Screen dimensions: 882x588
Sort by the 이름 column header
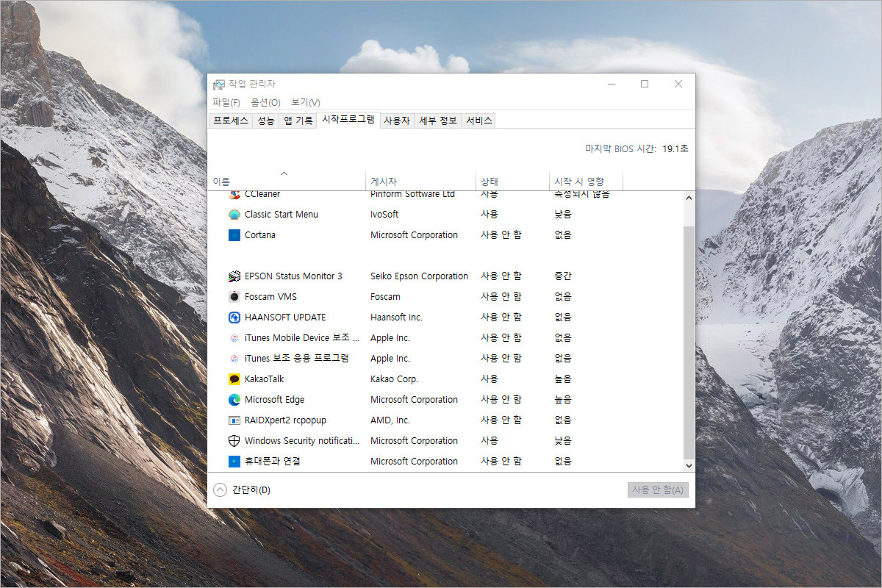coord(287,181)
